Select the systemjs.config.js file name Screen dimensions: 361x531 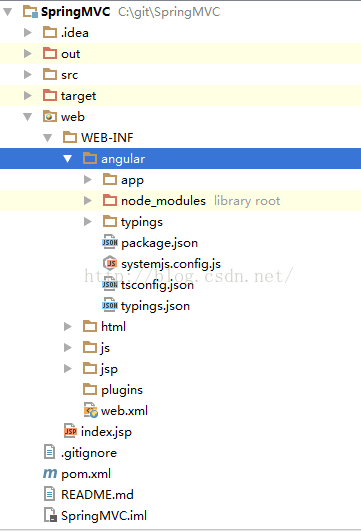pyautogui.click(x=171, y=264)
